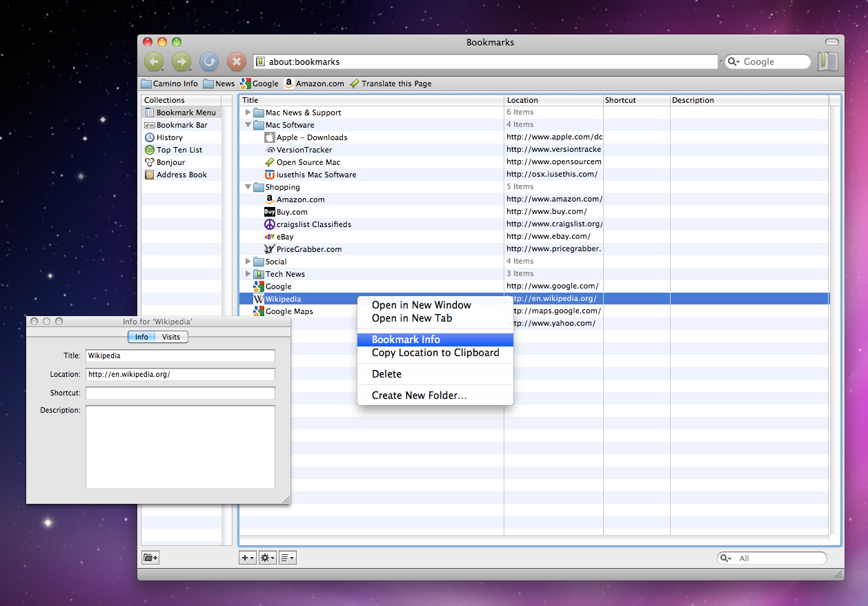Screen dimensions: 868x606
Task: Switch to the Visits tab in Info window
Action: [171, 337]
